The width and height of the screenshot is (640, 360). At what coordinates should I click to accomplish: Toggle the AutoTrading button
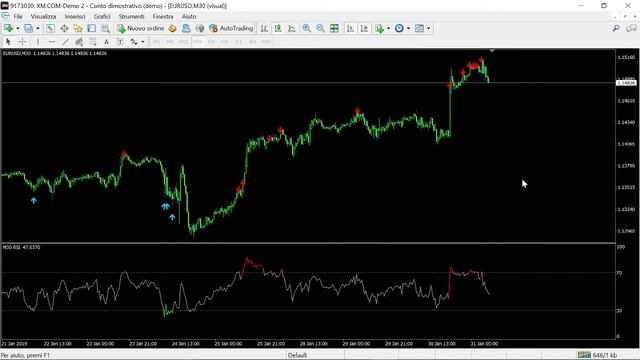(231, 28)
